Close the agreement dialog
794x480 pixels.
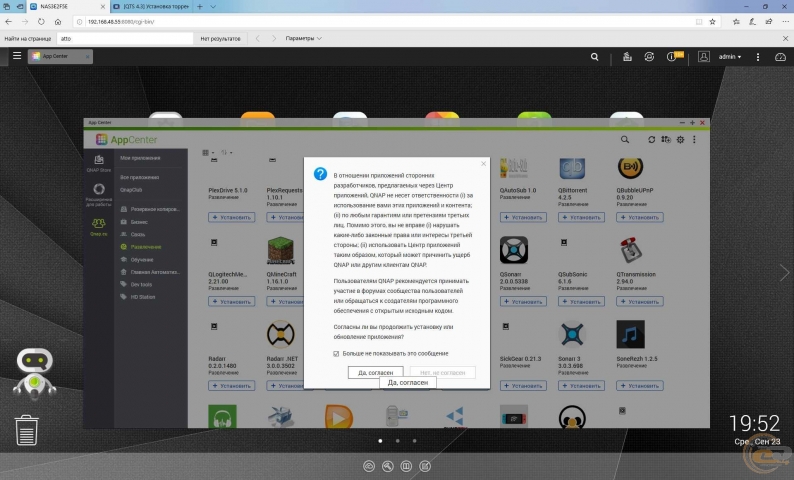click(483, 164)
